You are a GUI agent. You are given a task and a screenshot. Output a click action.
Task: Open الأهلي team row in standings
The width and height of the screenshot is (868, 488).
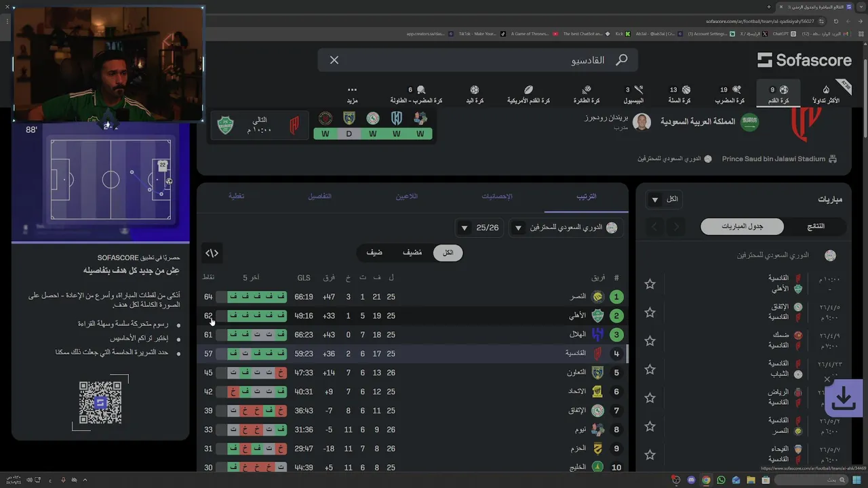click(x=412, y=316)
